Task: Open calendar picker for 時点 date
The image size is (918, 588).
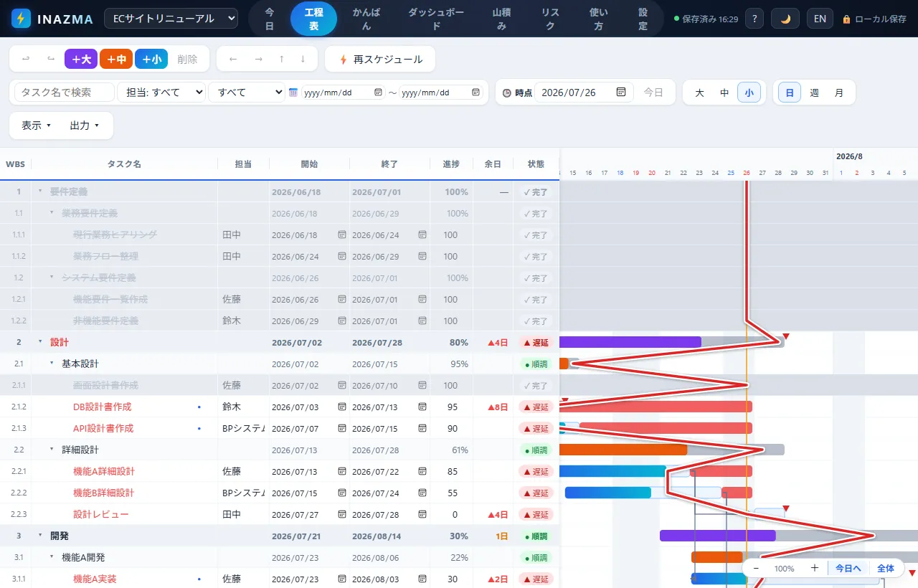Action: [x=621, y=92]
